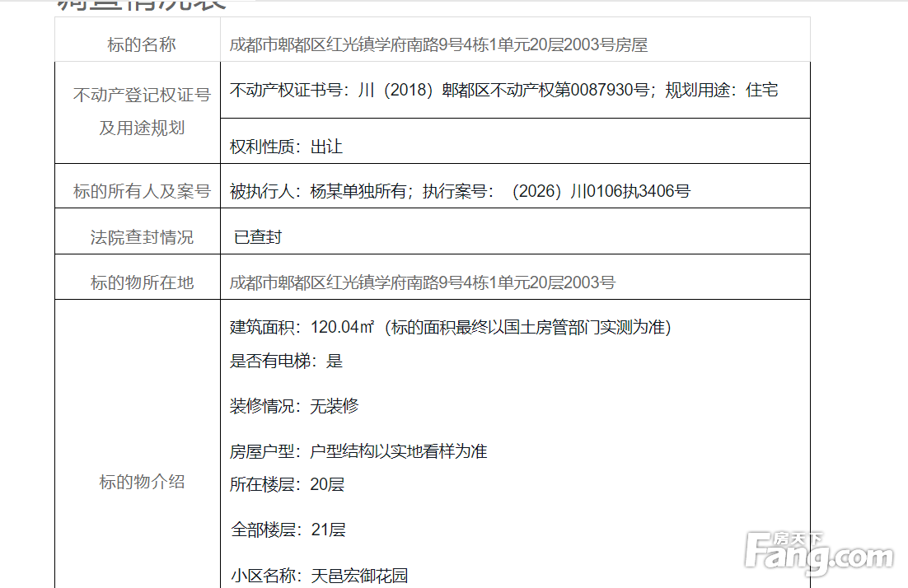908x588 pixels.
Task: Click the 是否有电梯：是 text
Action: click(286, 361)
